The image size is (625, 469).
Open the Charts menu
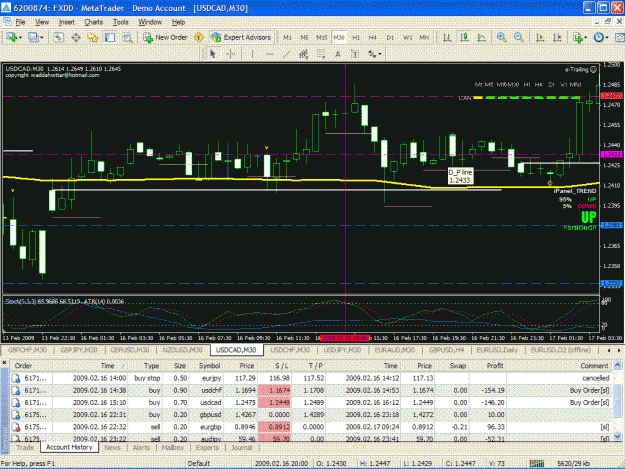pyautogui.click(x=94, y=22)
